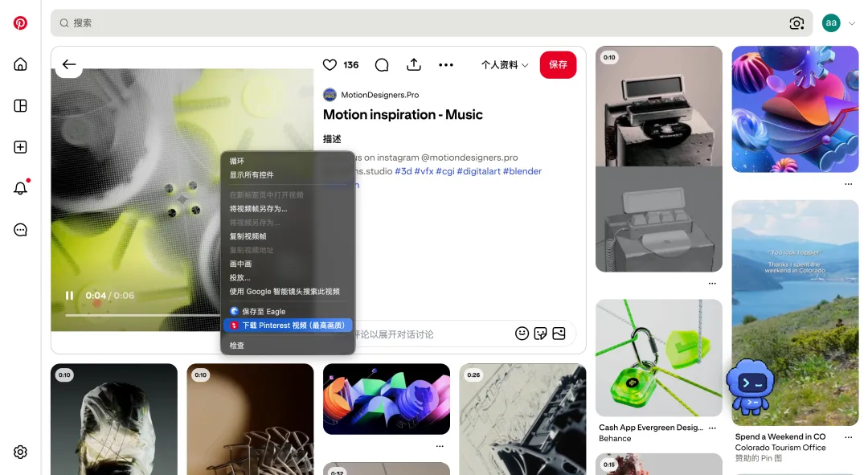The width and height of the screenshot is (868, 475).
Task: Open more options three dots on pin
Action: point(445,65)
